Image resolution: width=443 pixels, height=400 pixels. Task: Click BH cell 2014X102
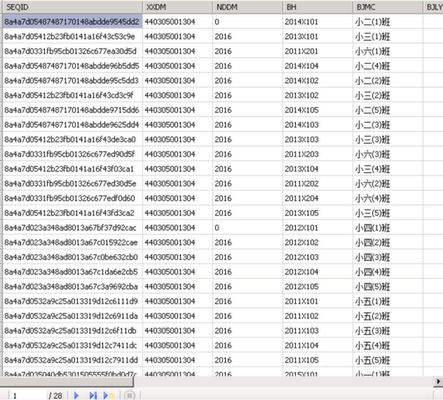tap(318, 80)
